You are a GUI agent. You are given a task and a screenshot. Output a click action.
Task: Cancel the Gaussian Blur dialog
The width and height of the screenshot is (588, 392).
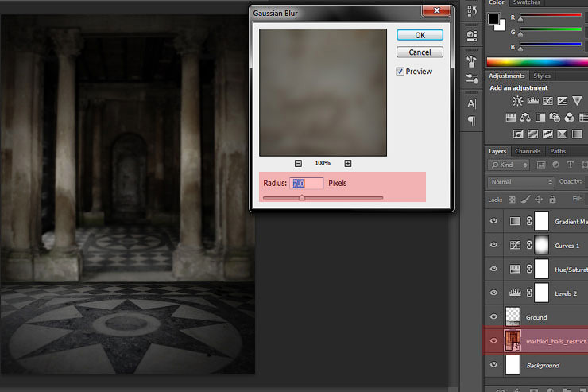(x=420, y=52)
